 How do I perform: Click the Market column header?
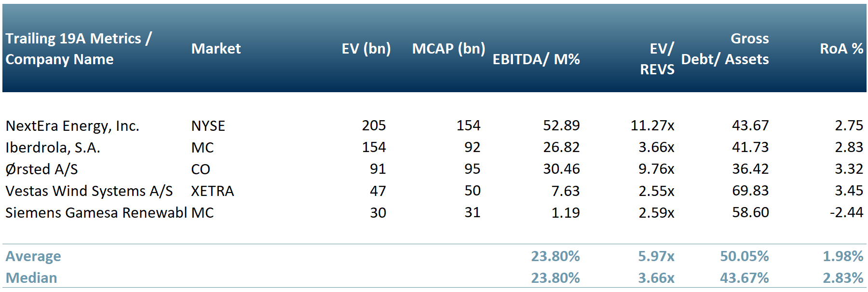(x=216, y=49)
